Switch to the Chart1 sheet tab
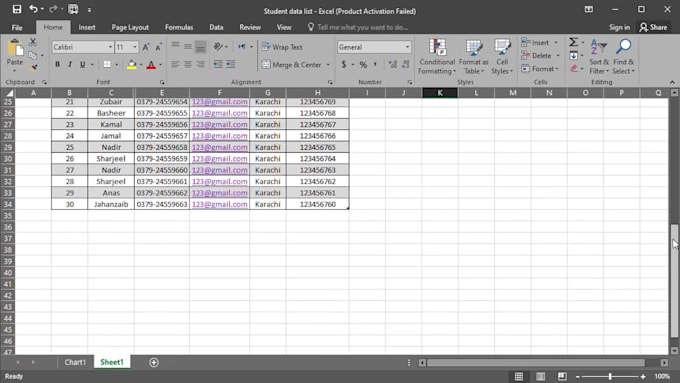 click(x=75, y=362)
